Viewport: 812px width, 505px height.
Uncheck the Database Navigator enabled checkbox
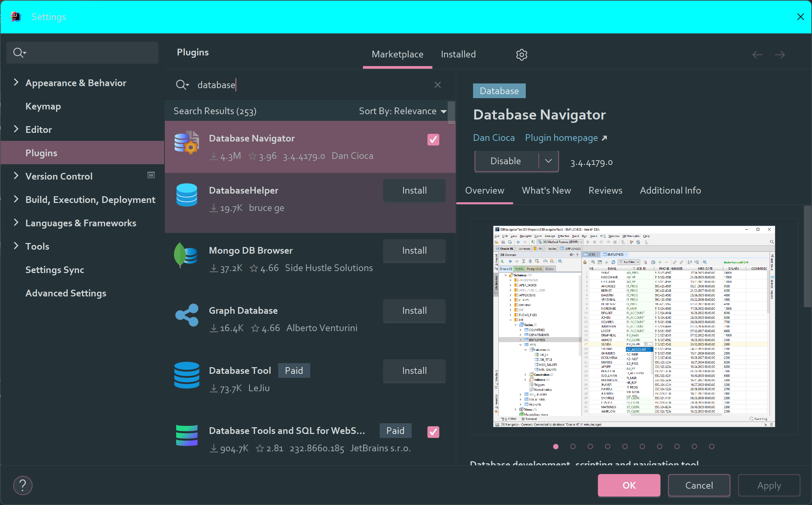[433, 140]
